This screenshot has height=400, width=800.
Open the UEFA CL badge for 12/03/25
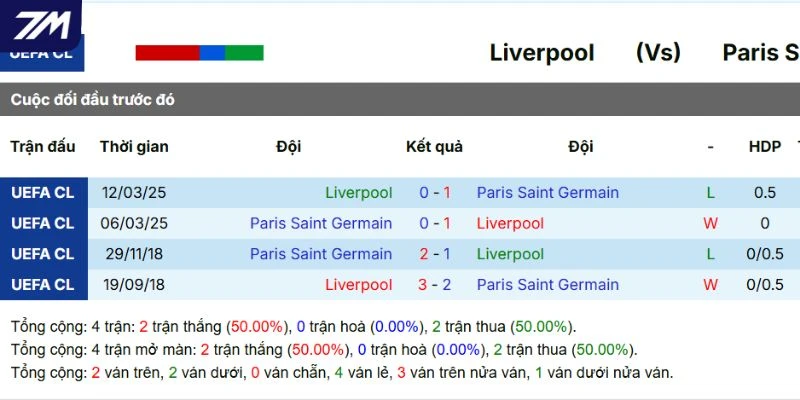43,193
